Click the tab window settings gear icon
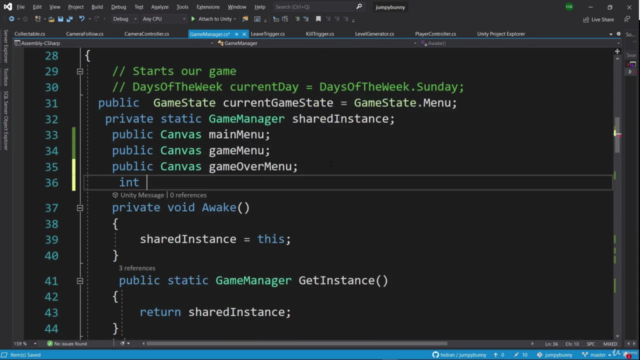Image resolution: width=640 pixels, height=360 pixels. pos(618,34)
